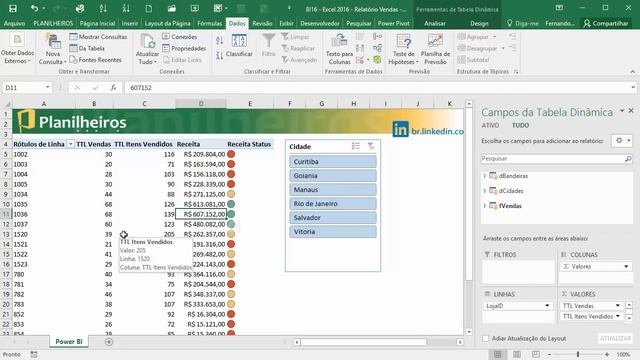Viewport: 640px width, 360px height.
Task: Open Propriedades in Conexões group
Action: coord(184,48)
